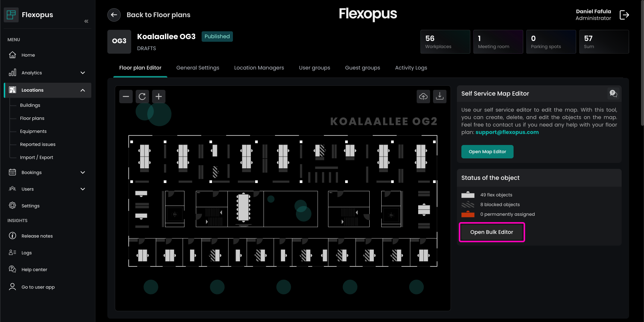
Task: Open the help chat icon
Action: tap(613, 94)
